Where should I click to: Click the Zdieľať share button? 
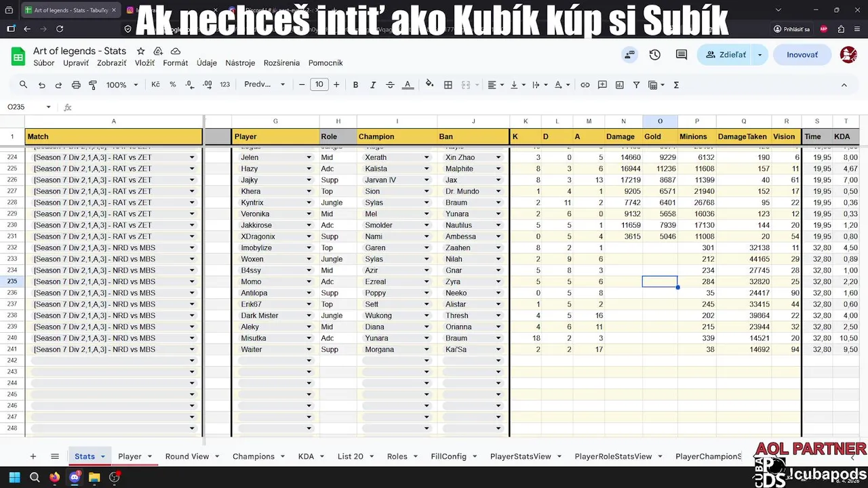coord(725,55)
